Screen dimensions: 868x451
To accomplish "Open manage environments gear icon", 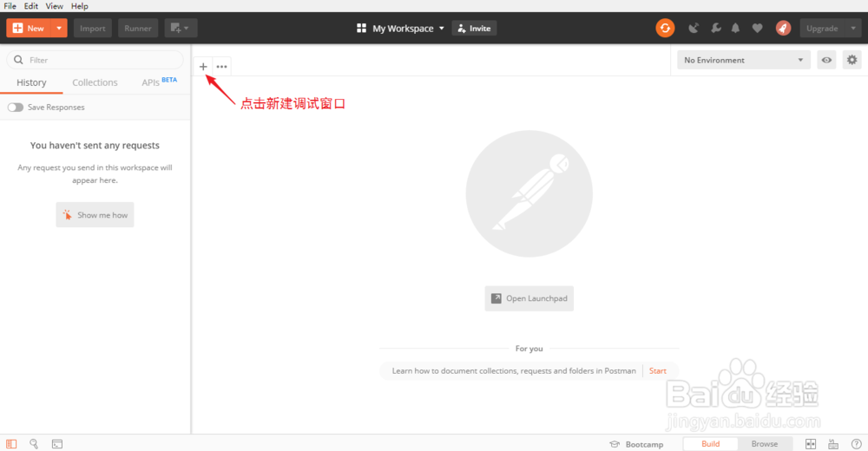I will pyautogui.click(x=852, y=60).
